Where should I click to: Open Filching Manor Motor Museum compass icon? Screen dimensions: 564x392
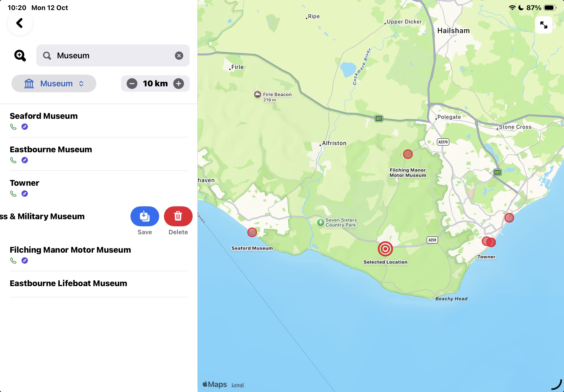25,260
